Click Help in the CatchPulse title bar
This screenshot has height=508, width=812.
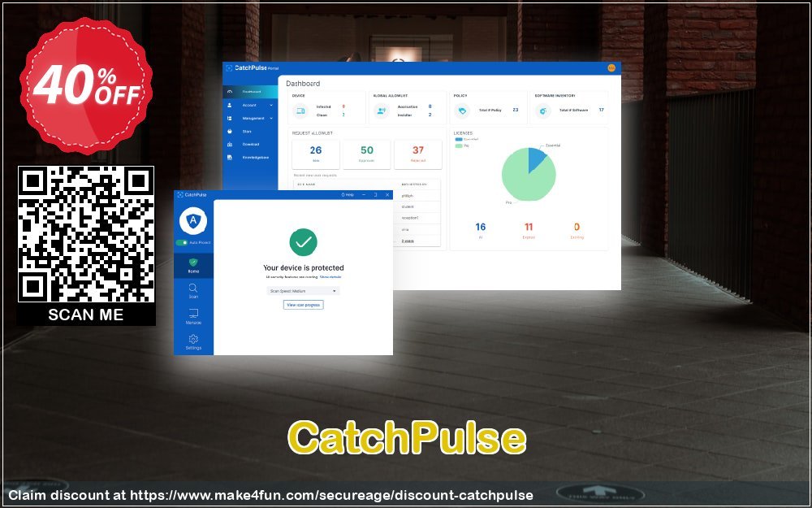348,195
